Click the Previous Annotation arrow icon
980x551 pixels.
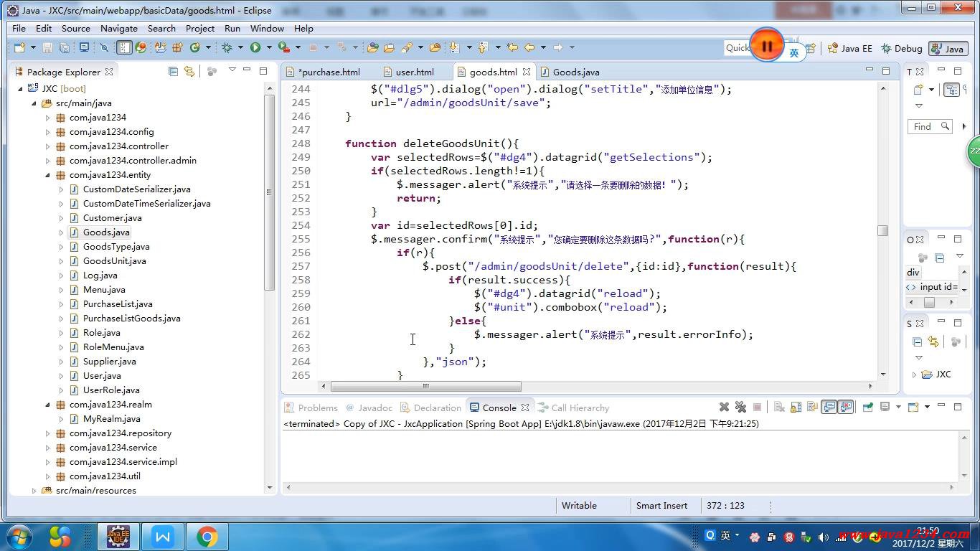pyautogui.click(x=482, y=47)
